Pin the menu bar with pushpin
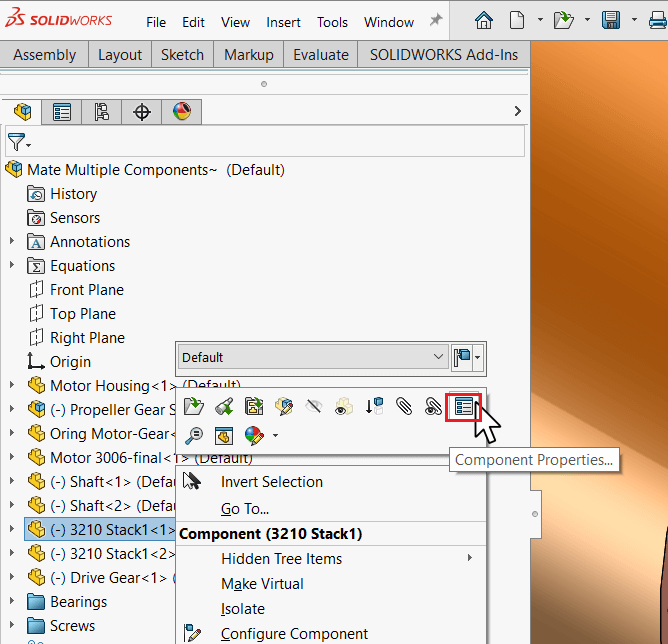The image size is (668, 644). [x=436, y=20]
